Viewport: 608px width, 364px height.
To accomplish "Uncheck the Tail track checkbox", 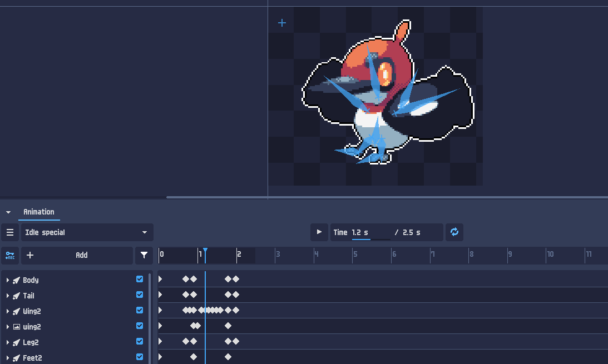I will click(x=140, y=295).
